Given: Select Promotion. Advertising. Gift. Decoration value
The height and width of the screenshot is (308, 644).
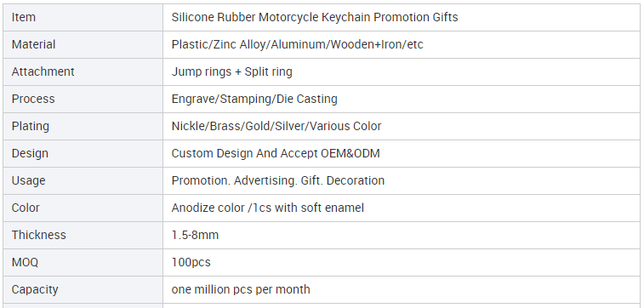Looking at the screenshot, I should click(x=277, y=180).
